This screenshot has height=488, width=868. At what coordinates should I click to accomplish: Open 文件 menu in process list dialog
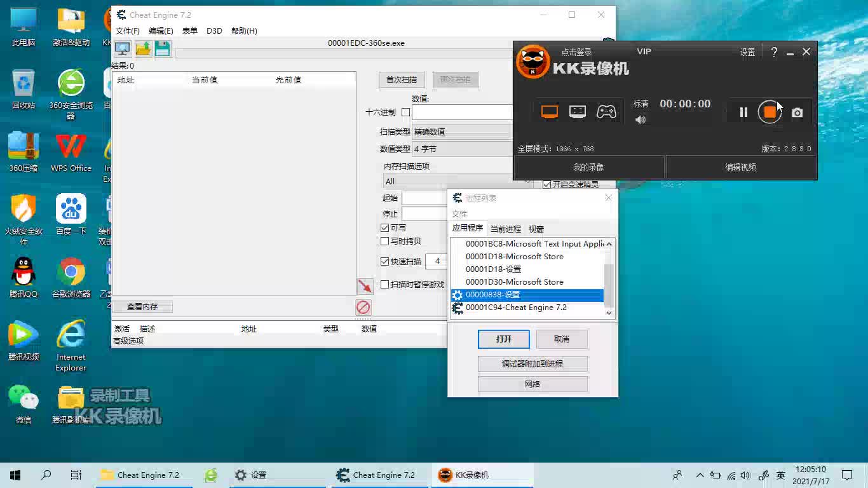coord(459,214)
